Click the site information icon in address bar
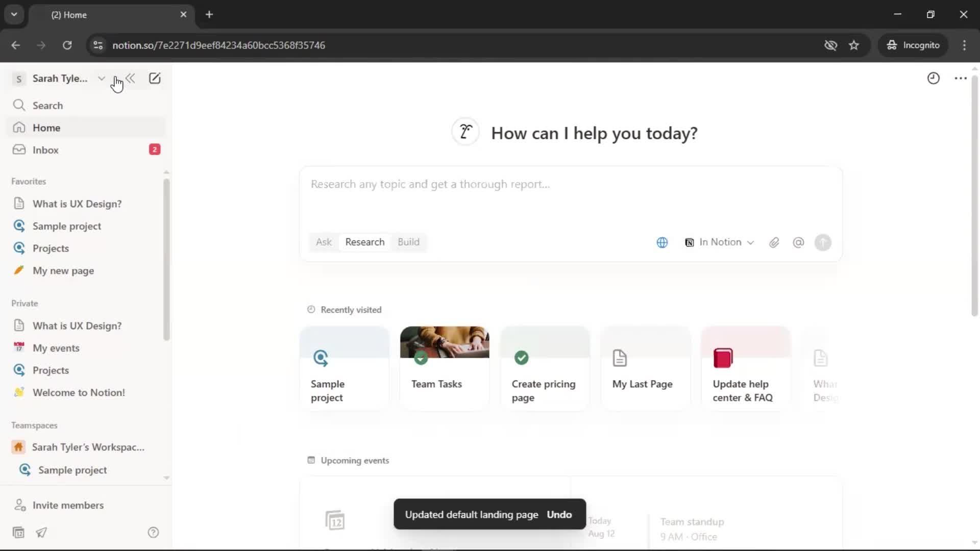 tap(98, 45)
